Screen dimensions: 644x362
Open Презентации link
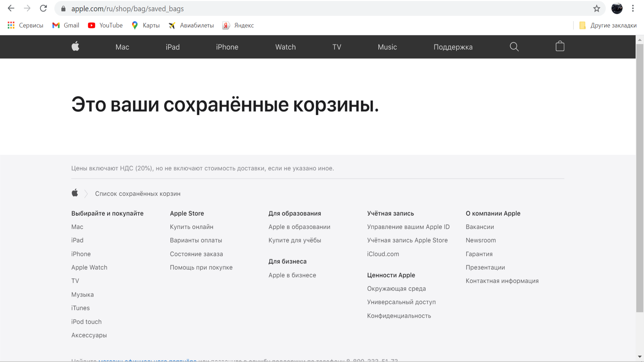tap(485, 267)
